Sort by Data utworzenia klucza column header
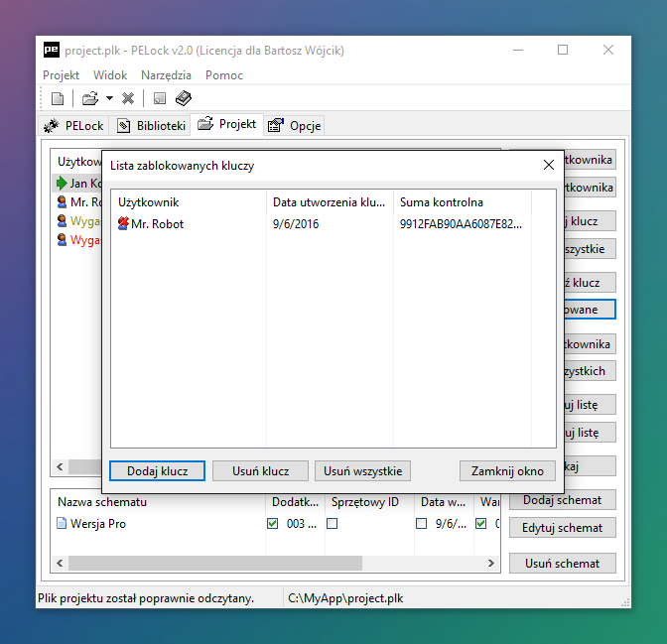667x644 pixels. coord(330,202)
